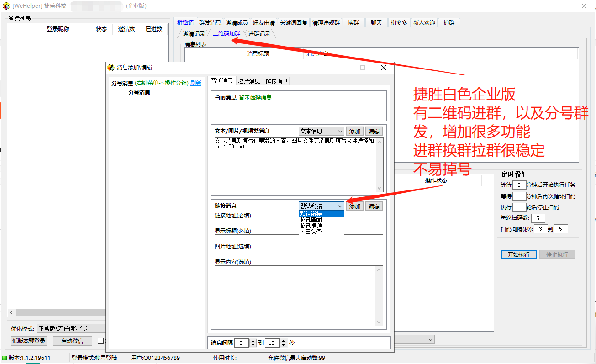
Task: Click the green version status indicator icon
Action: [5, 358]
